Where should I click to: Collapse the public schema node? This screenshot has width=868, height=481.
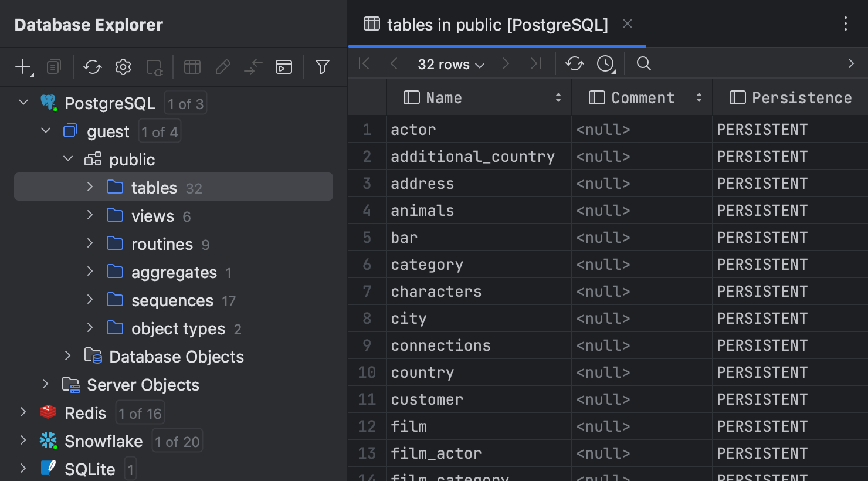(67, 158)
